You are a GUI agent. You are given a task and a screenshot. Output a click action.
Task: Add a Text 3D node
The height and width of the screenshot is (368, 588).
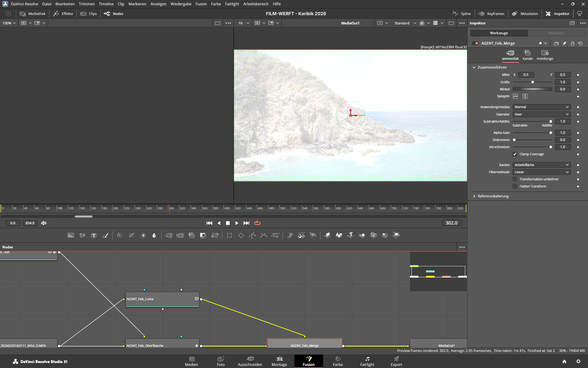(x=350, y=235)
